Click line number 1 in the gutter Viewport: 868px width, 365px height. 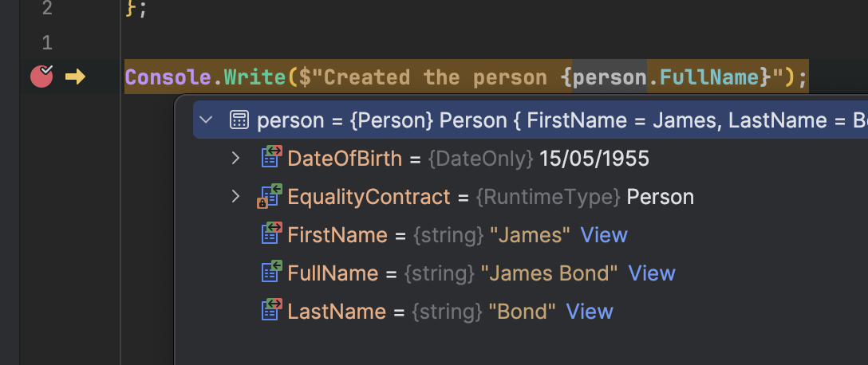(47, 41)
